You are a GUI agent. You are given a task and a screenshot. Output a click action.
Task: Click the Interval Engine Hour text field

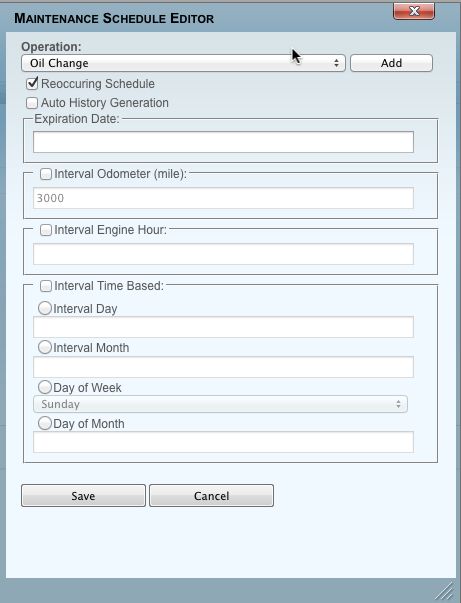coord(223,254)
